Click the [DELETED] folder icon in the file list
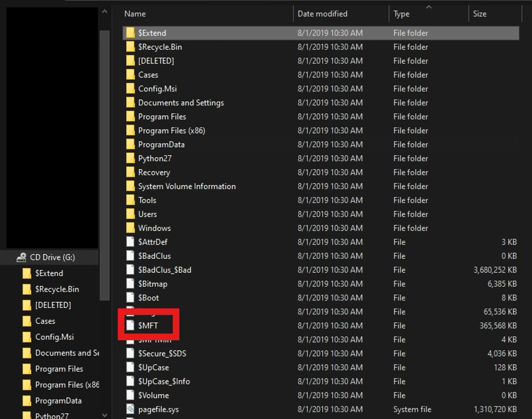 (x=130, y=61)
